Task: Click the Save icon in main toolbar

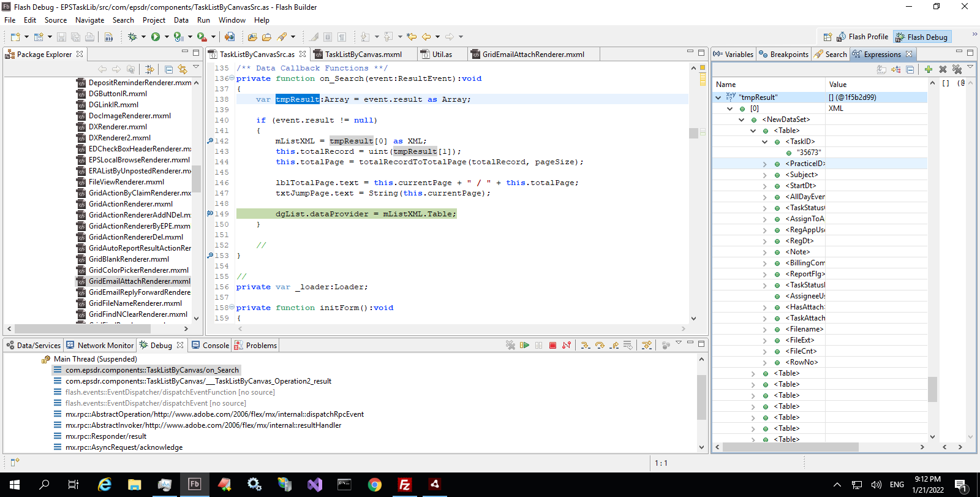Action: click(61, 37)
